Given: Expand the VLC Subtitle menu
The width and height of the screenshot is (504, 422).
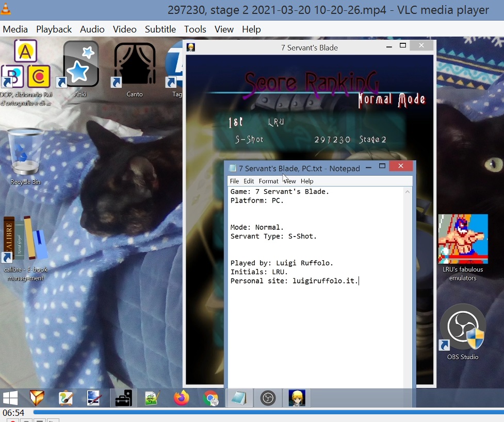Looking at the screenshot, I should click(x=160, y=29).
